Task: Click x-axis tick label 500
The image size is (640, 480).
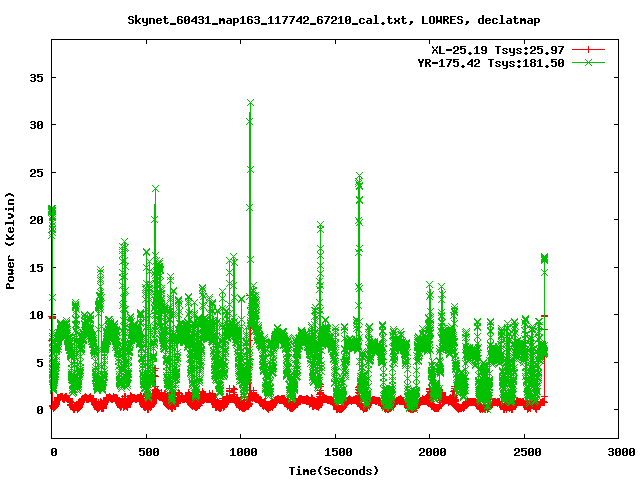Action: point(149,452)
